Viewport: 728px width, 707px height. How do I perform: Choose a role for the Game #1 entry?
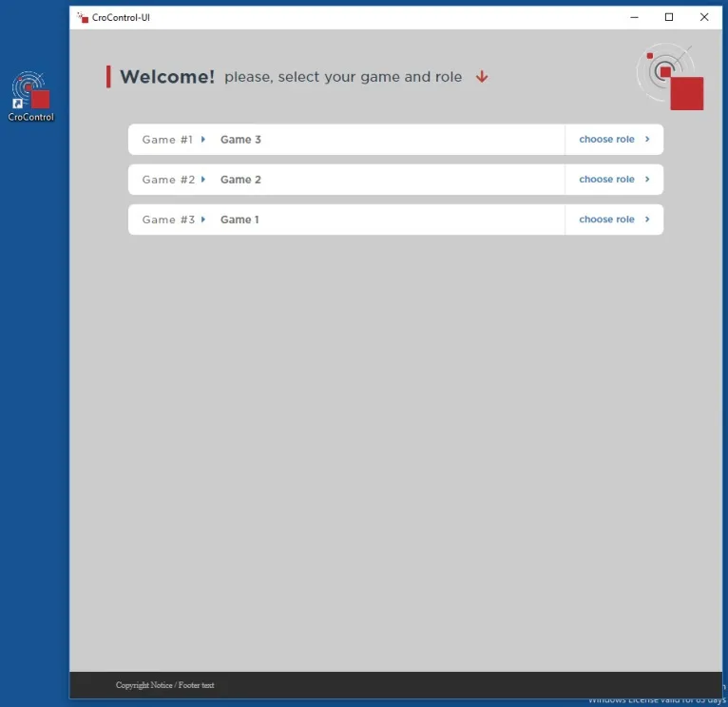tap(607, 140)
